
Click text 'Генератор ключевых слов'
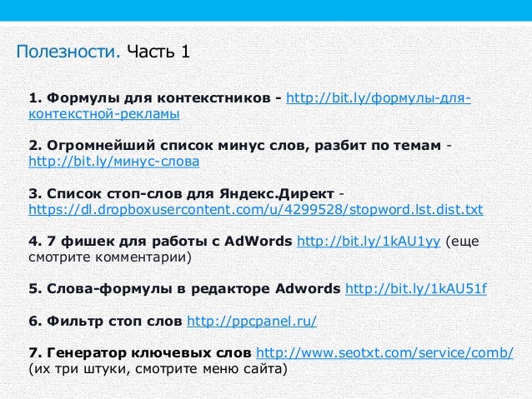tap(149, 353)
